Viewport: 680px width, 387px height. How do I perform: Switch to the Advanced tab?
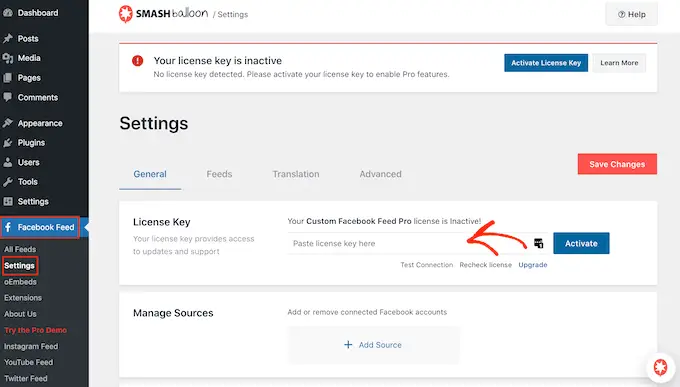(380, 174)
